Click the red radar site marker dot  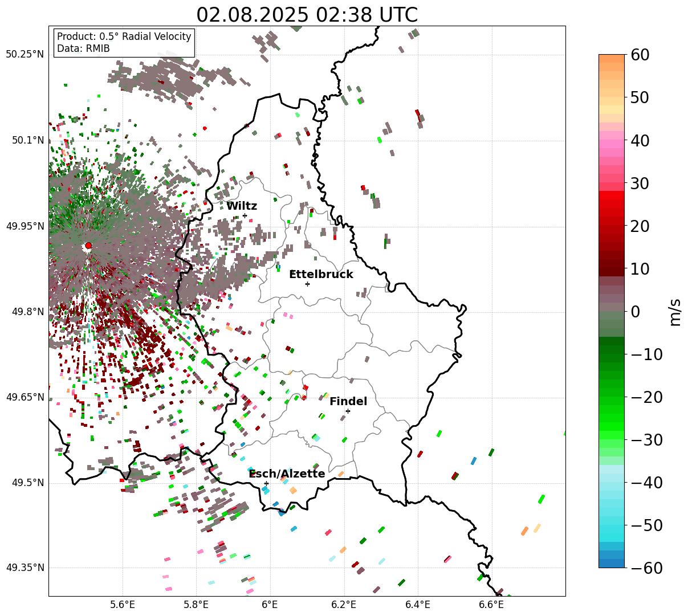point(88,246)
